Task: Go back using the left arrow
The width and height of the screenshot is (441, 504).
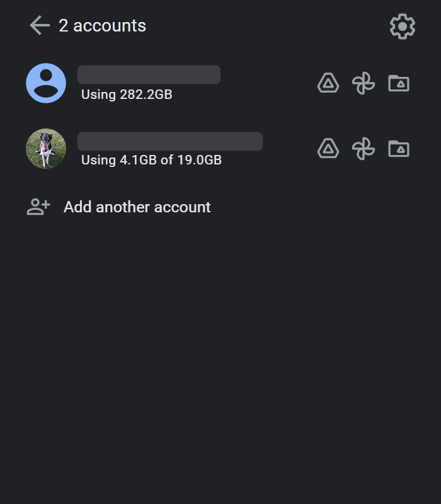Action: tap(40, 25)
